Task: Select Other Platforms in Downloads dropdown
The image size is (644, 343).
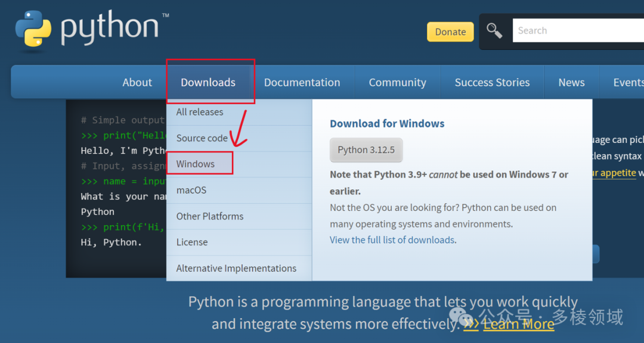Action: tap(239, 216)
